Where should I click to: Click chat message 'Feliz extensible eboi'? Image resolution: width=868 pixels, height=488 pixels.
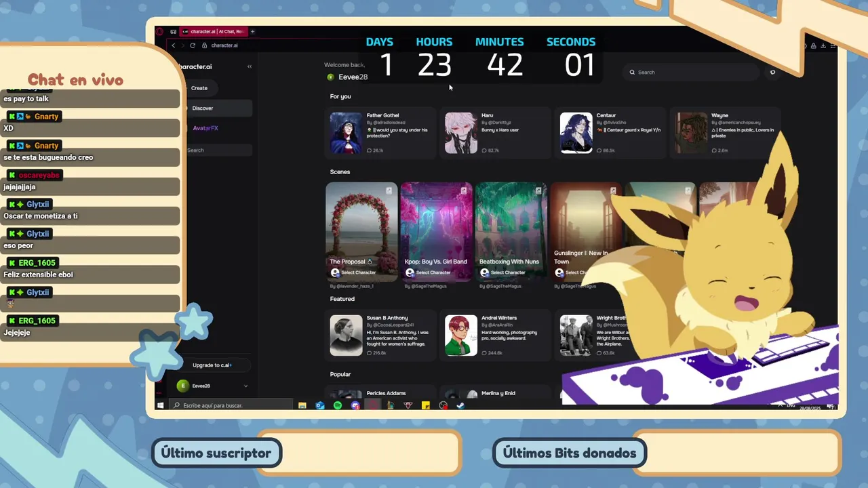38,274
